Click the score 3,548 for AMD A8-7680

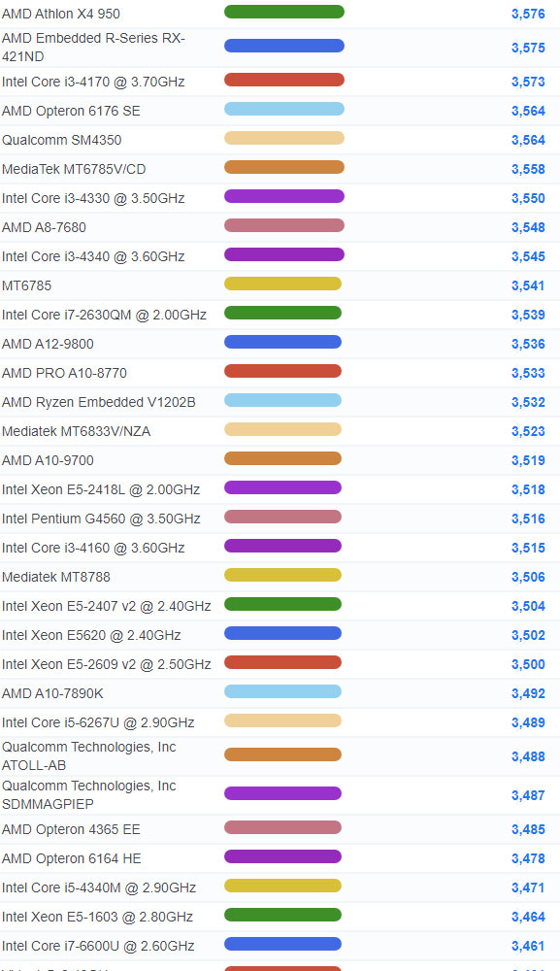(528, 227)
